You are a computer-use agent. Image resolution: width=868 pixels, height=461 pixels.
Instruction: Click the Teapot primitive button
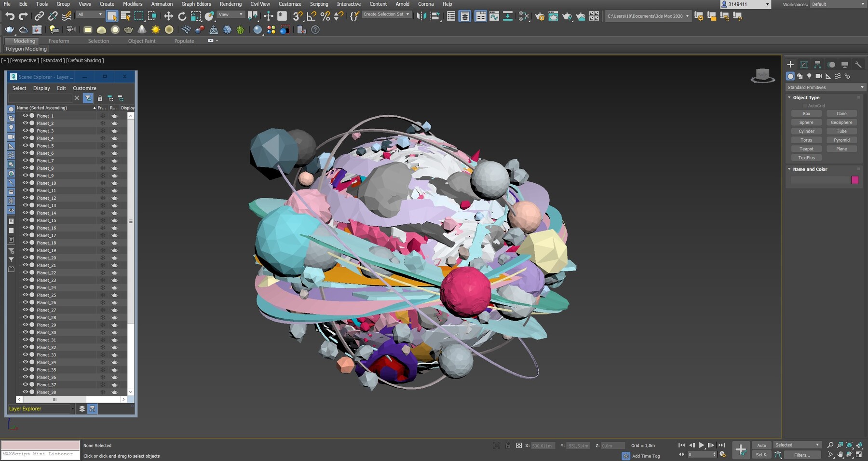pos(806,149)
